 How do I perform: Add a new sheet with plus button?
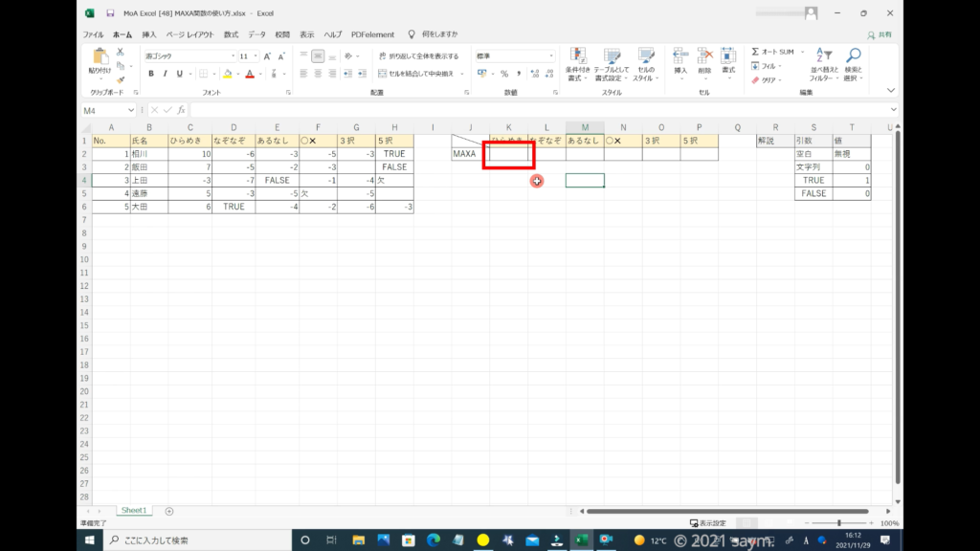(x=169, y=511)
